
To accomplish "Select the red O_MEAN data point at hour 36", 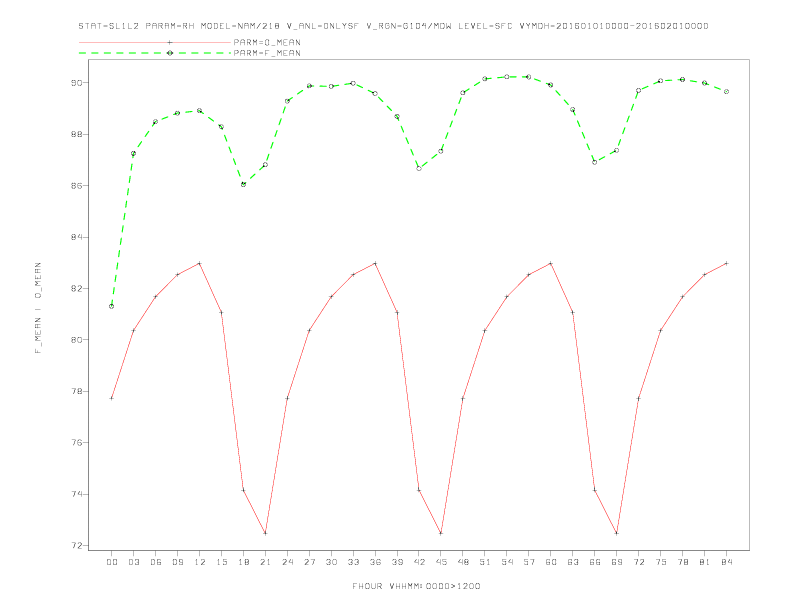I will (x=375, y=264).
